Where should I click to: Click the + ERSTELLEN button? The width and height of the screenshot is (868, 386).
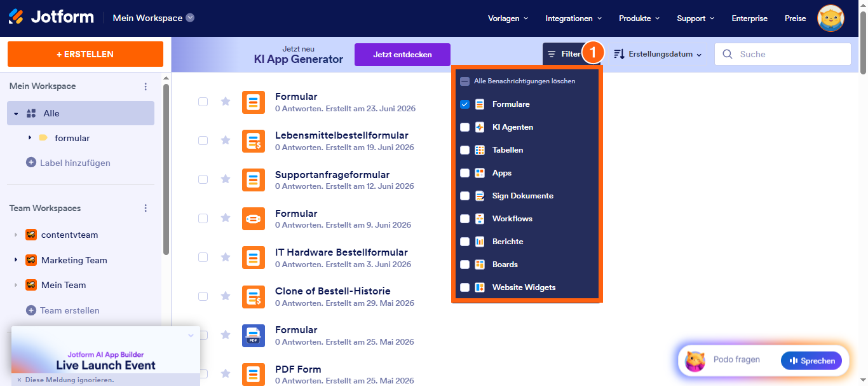point(85,54)
